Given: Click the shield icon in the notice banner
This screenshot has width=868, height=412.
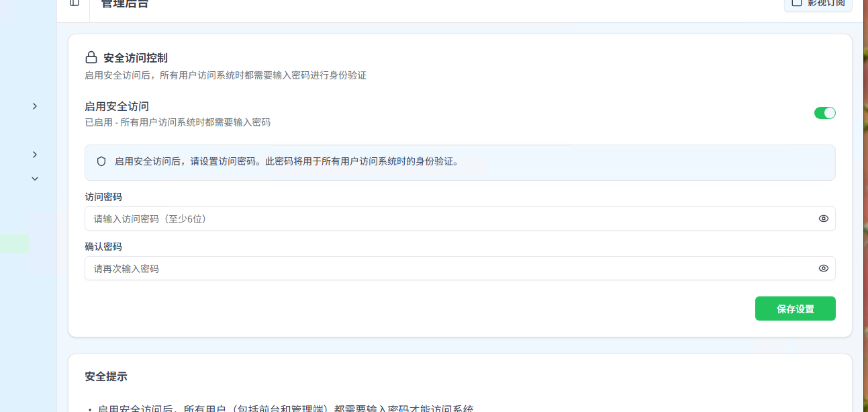Looking at the screenshot, I should (101, 162).
